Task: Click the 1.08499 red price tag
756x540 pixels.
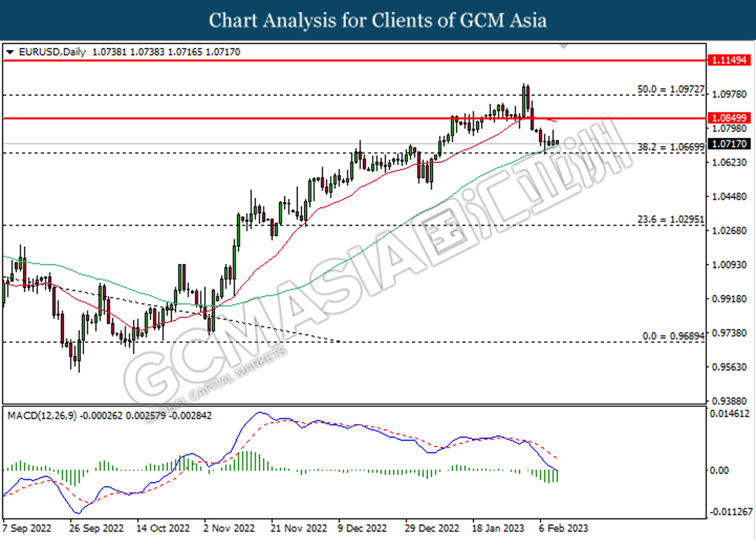Action: (729, 118)
